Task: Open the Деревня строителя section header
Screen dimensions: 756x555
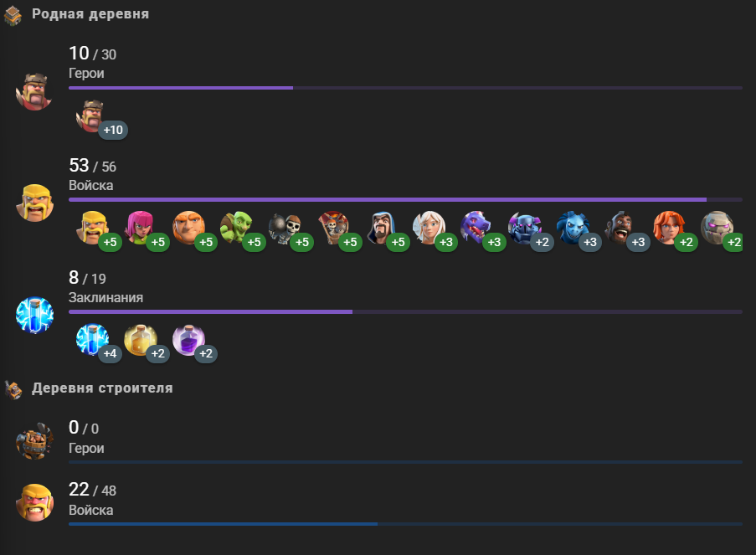Action: [x=102, y=388]
